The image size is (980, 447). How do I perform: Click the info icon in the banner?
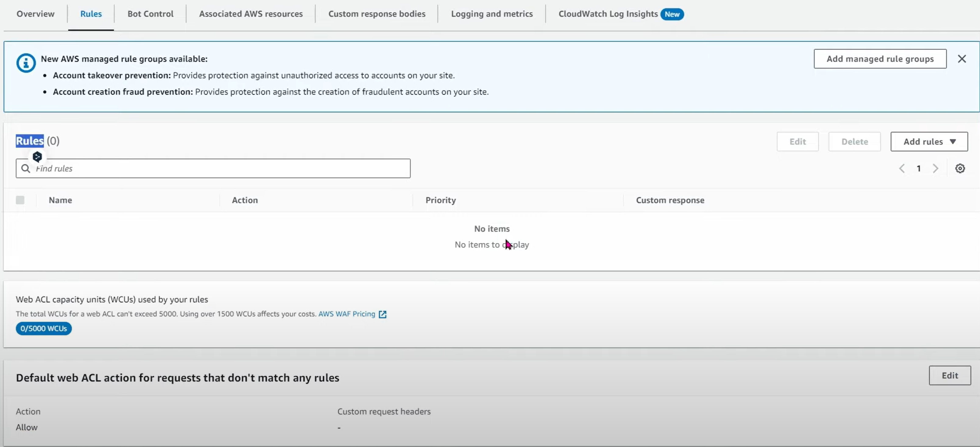click(26, 63)
